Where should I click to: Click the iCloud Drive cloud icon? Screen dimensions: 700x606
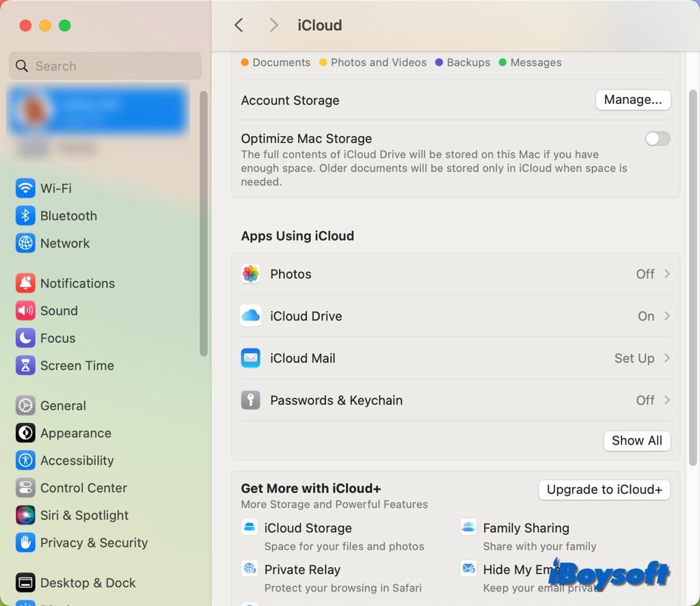click(x=251, y=316)
